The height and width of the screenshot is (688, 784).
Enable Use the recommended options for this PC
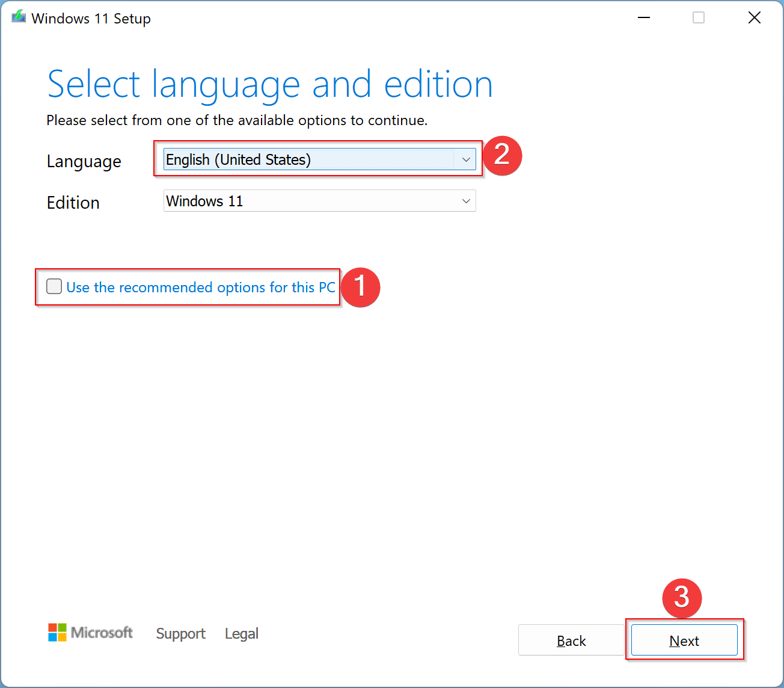tap(54, 286)
